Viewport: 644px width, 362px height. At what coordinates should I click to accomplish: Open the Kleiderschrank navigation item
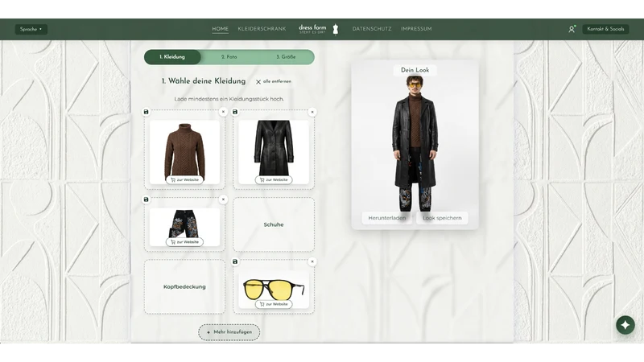(x=262, y=29)
